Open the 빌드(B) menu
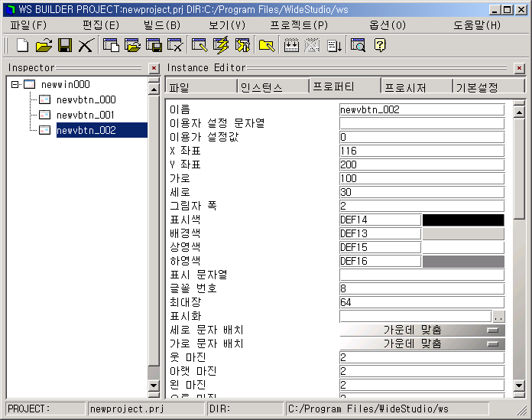This screenshot has width=532, height=420. click(x=162, y=25)
